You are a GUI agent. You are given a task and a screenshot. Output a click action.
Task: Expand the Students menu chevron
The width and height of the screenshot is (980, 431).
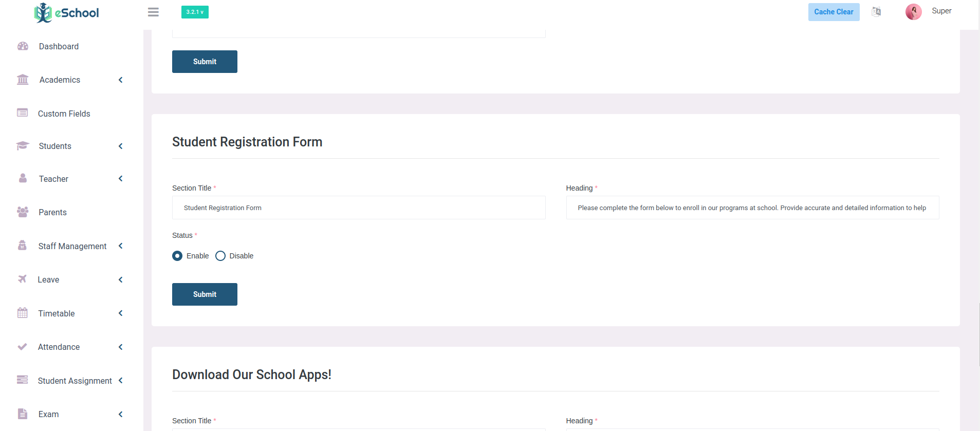pos(121,146)
